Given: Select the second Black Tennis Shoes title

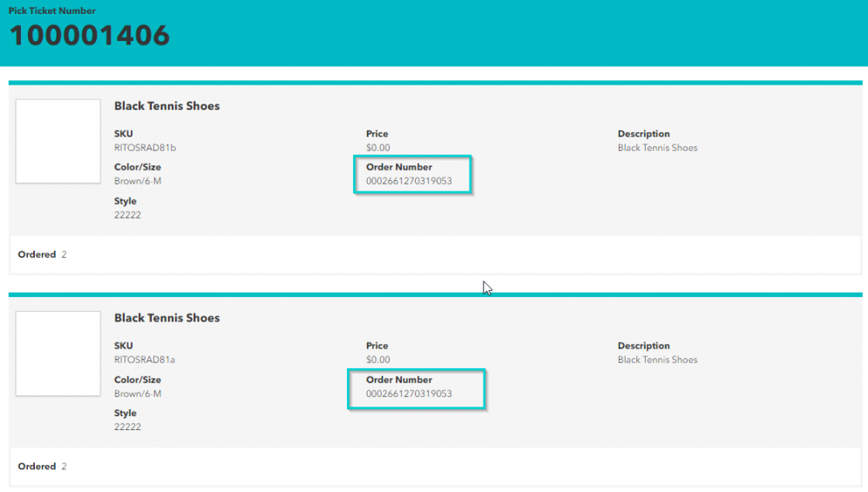Looking at the screenshot, I should [166, 318].
